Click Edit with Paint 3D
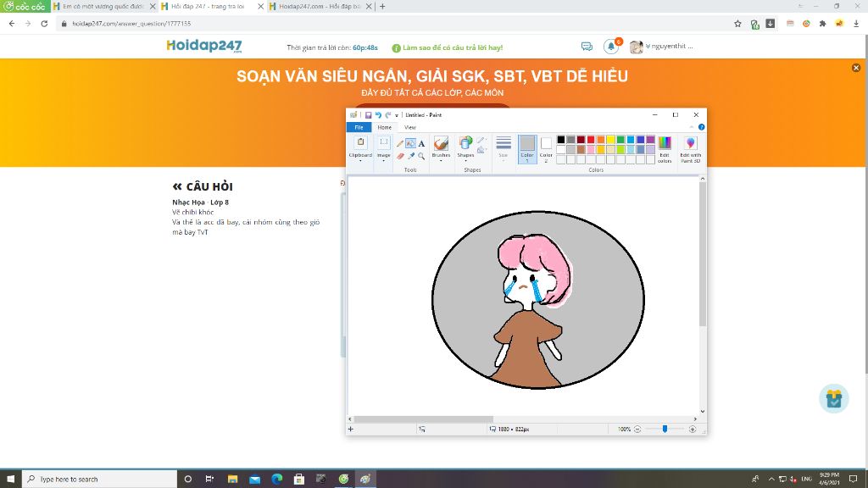The height and width of the screenshot is (488, 868). tap(690, 149)
